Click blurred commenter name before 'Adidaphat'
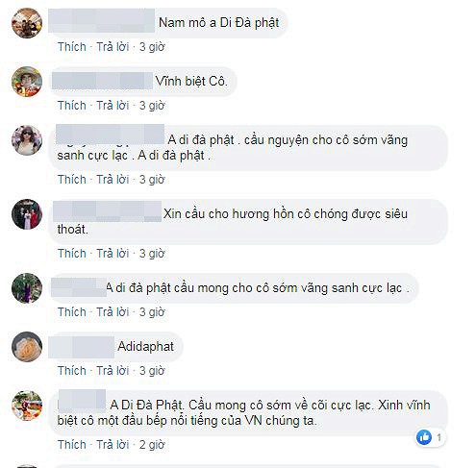The image size is (476, 468). [82, 346]
